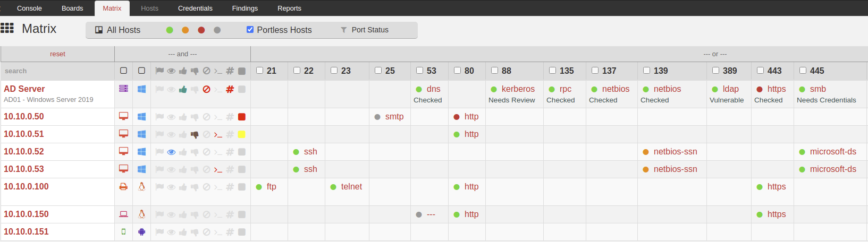
Task: Open the Boards tab
Action: (72, 8)
